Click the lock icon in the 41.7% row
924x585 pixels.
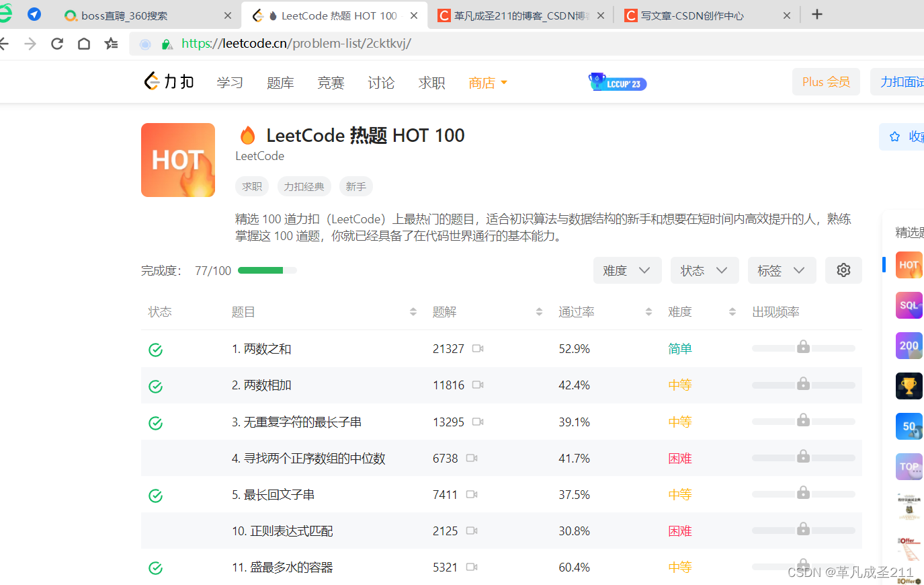coord(803,457)
